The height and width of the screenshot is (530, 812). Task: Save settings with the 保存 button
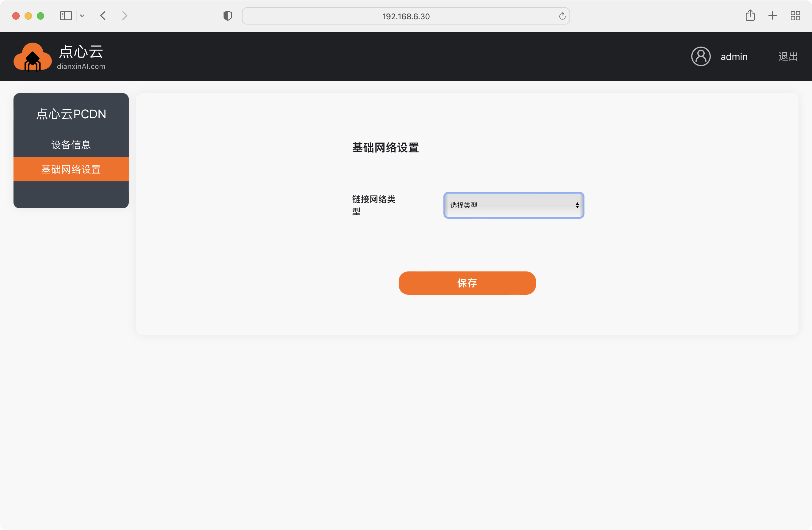coord(467,283)
